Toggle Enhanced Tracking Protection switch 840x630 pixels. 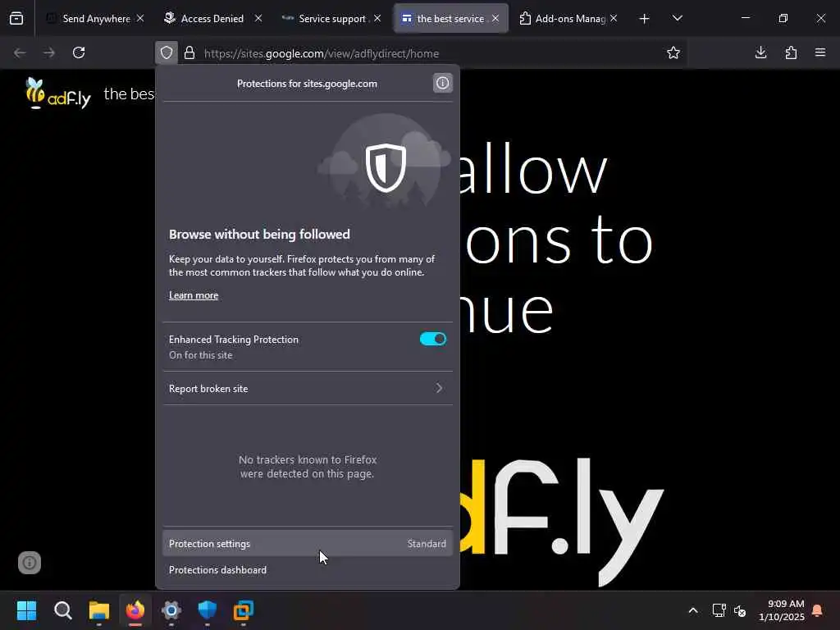point(433,339)
